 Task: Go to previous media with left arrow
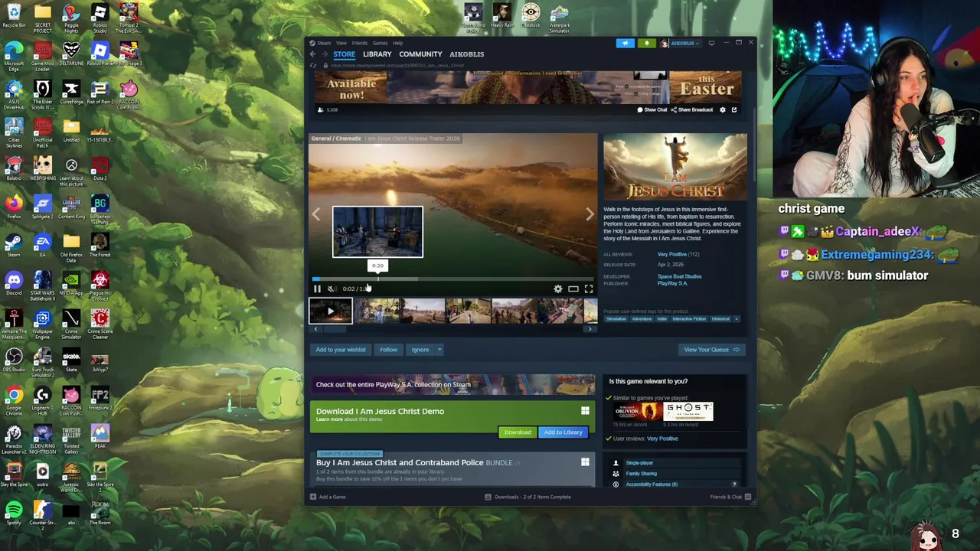tap(316, 215)
